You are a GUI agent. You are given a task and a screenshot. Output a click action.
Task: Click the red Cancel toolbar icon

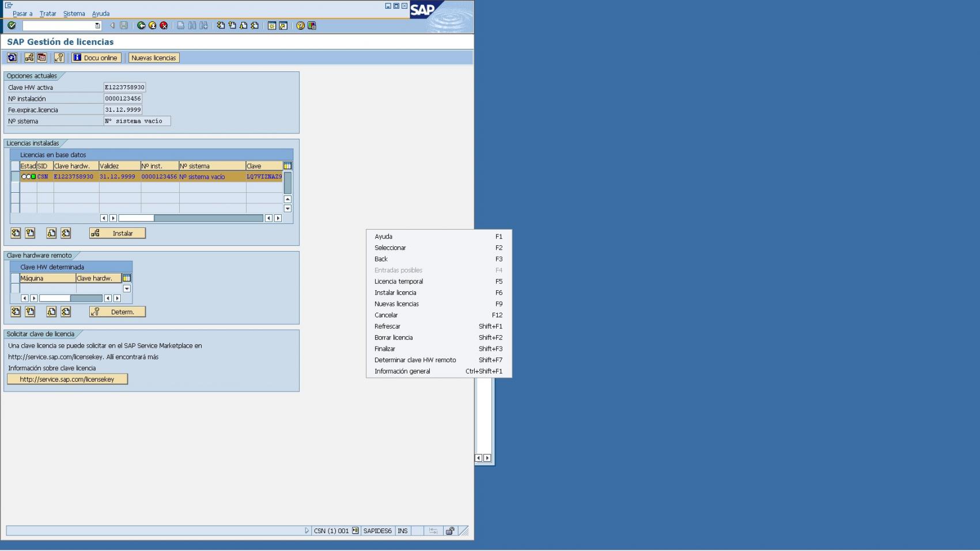164,25
